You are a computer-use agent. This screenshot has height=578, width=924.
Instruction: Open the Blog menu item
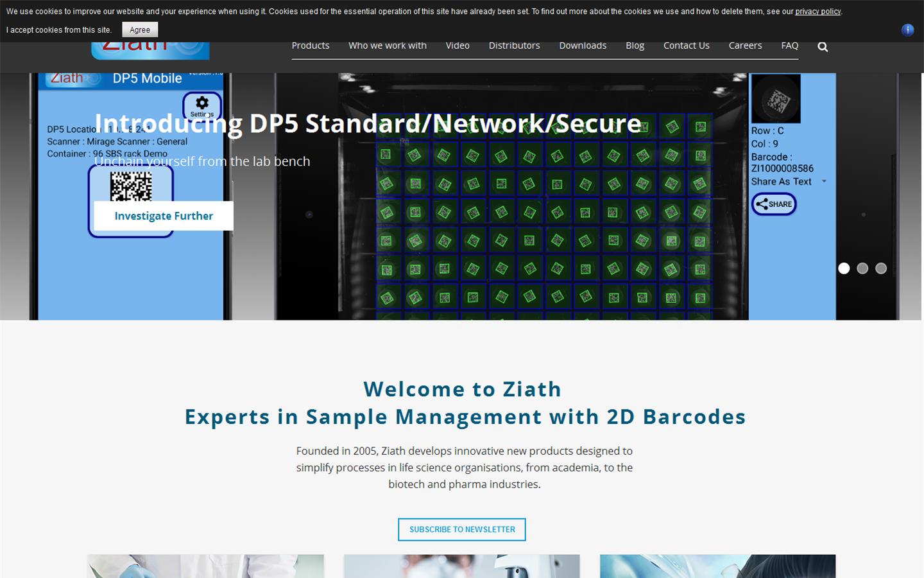point(635,46)
